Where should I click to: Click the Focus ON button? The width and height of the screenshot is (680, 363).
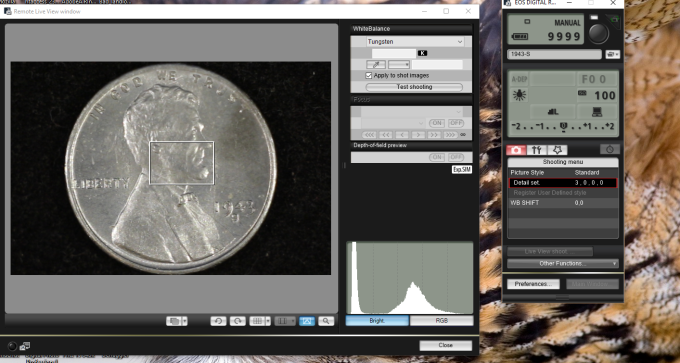[x=437, y=123]
